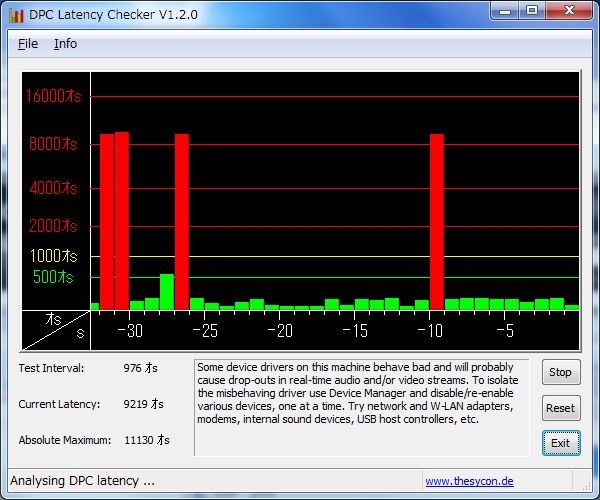Click the Current Latency value 9219

[x=143, y=404]
